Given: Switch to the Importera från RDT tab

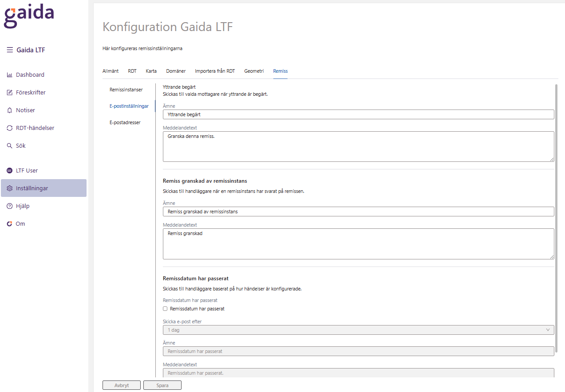Looking at the screenshot, I should point(215,71).
